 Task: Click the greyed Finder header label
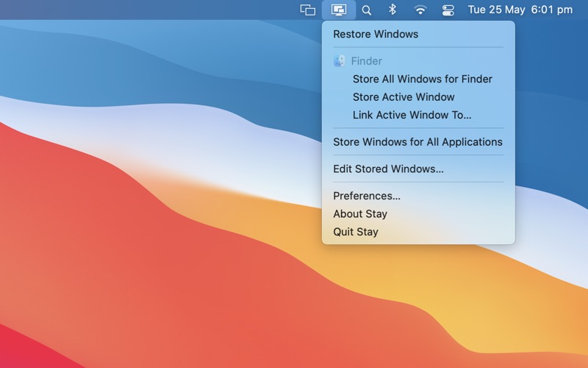[x=367, y=61]
